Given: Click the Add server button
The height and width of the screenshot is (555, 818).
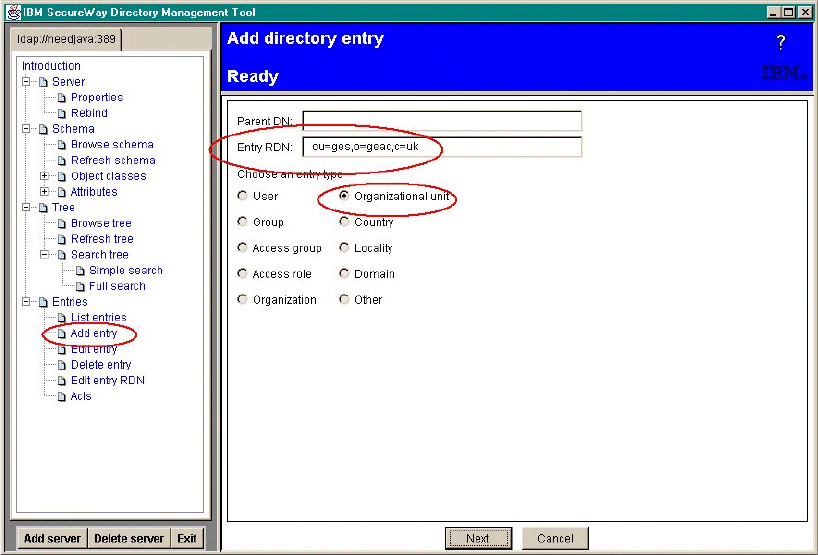Looking at the screenshot, I should point(52,538).
